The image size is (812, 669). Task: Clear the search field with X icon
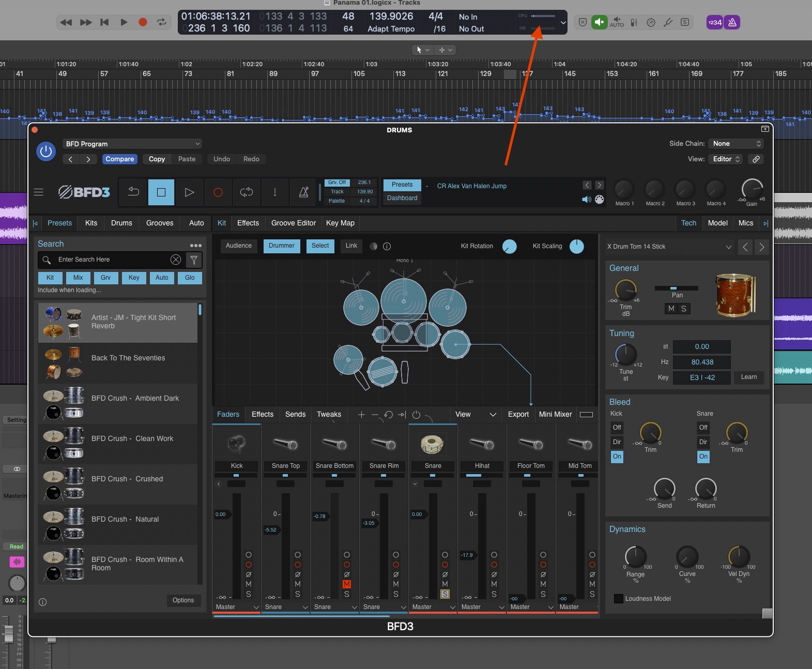click(176, 260)
